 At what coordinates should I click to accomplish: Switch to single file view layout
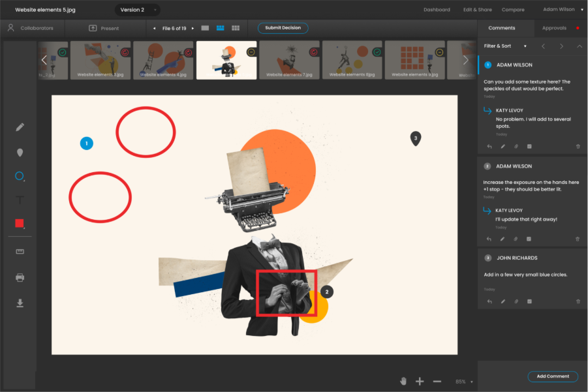coord(204,27)
